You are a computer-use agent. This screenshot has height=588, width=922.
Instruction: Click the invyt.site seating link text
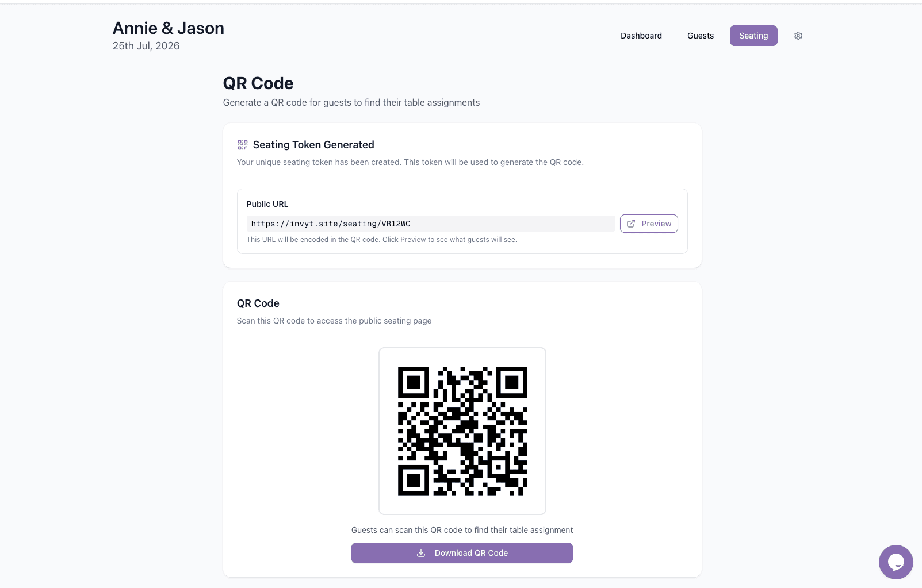coord(331,224)
